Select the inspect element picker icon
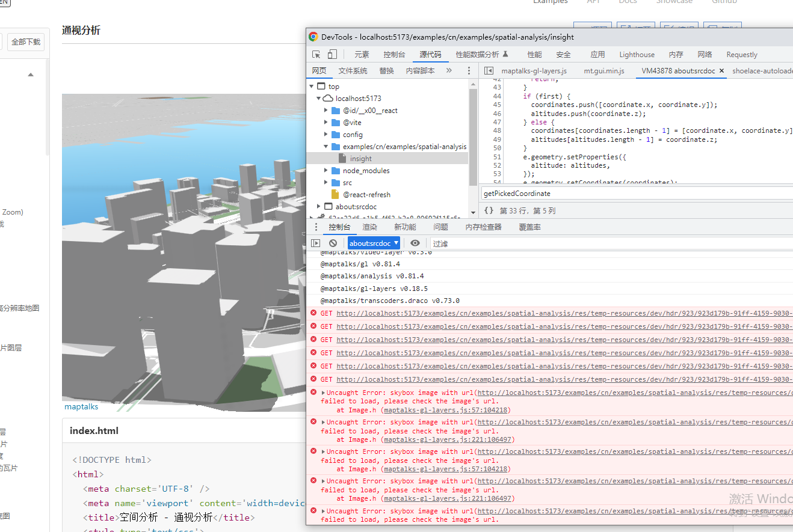The image size is (793, 532). [316, 54]
